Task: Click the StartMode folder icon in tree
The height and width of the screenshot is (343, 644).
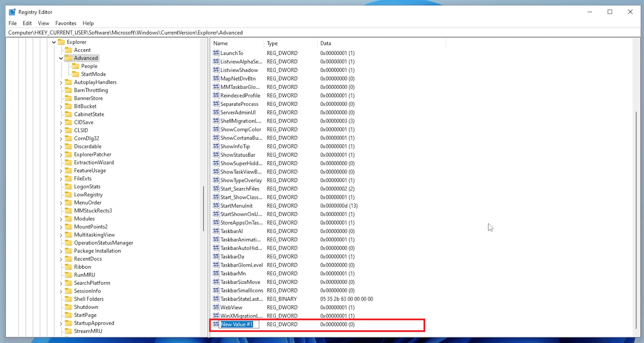Action: [x=76, y=74]
